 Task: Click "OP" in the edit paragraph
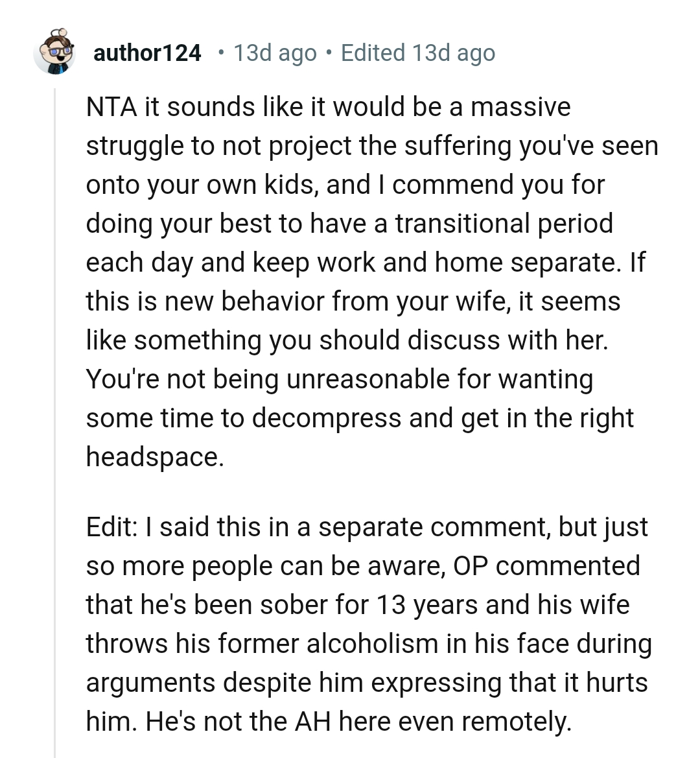pyautogui.click(x=471, y=566)
